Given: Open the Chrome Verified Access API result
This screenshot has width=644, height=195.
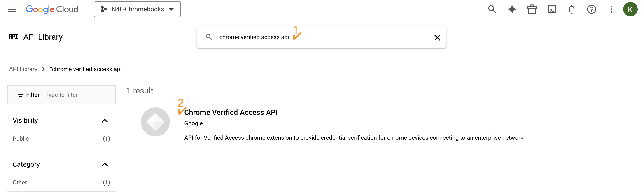Looking at the screenshot, I should pos(231,112).
